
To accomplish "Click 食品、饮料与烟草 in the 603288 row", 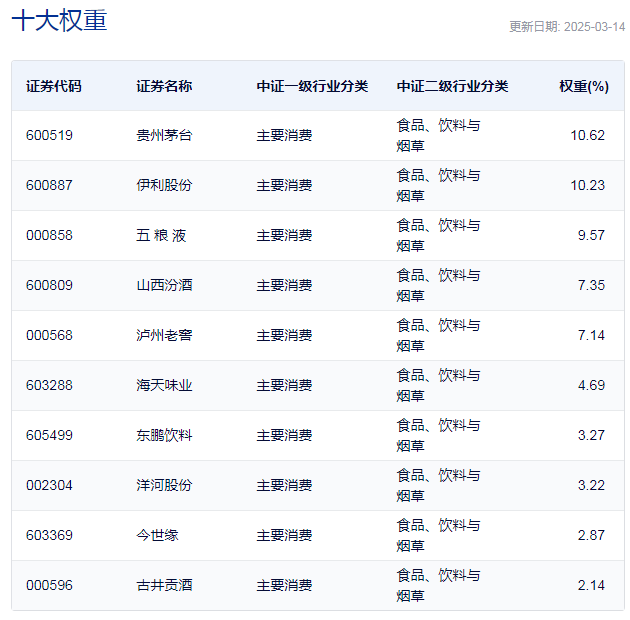I will point(438,385).
